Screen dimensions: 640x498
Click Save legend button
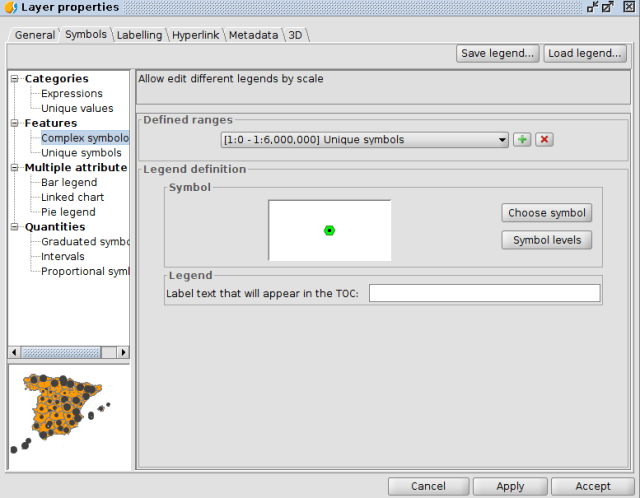click(x=498, y=54)
